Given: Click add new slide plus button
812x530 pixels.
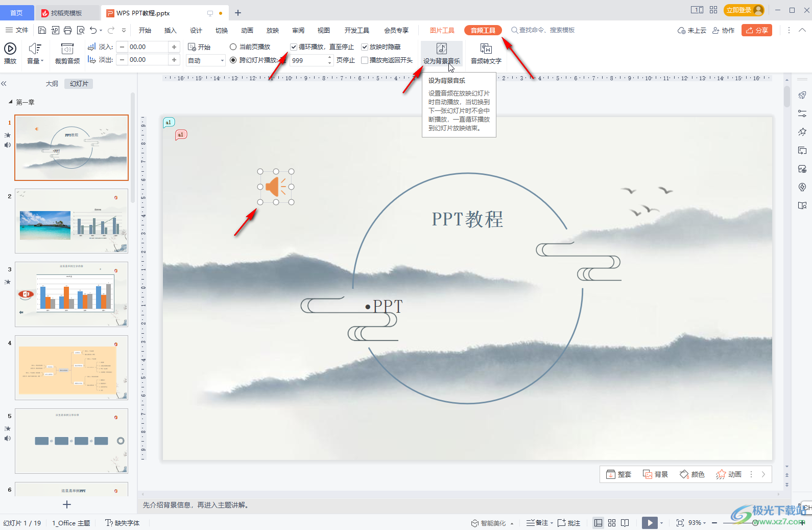Looking at the screenshot, I should [x=67, y=504].
